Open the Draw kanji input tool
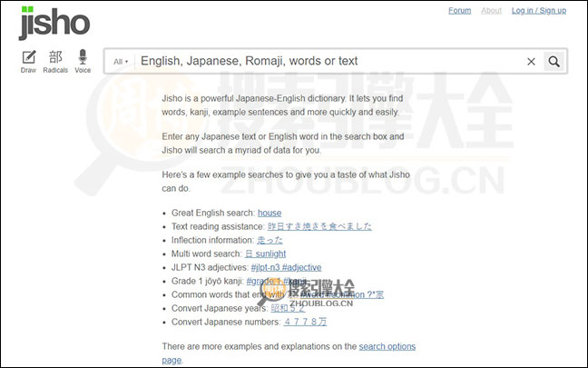 pyautogui.click(x=28, y=58)
